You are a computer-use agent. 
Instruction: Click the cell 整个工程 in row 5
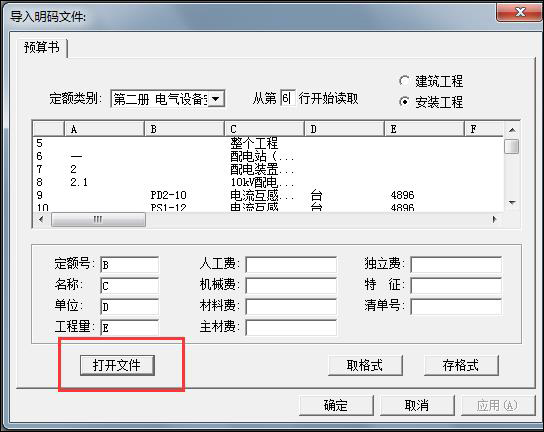point(254,143)
